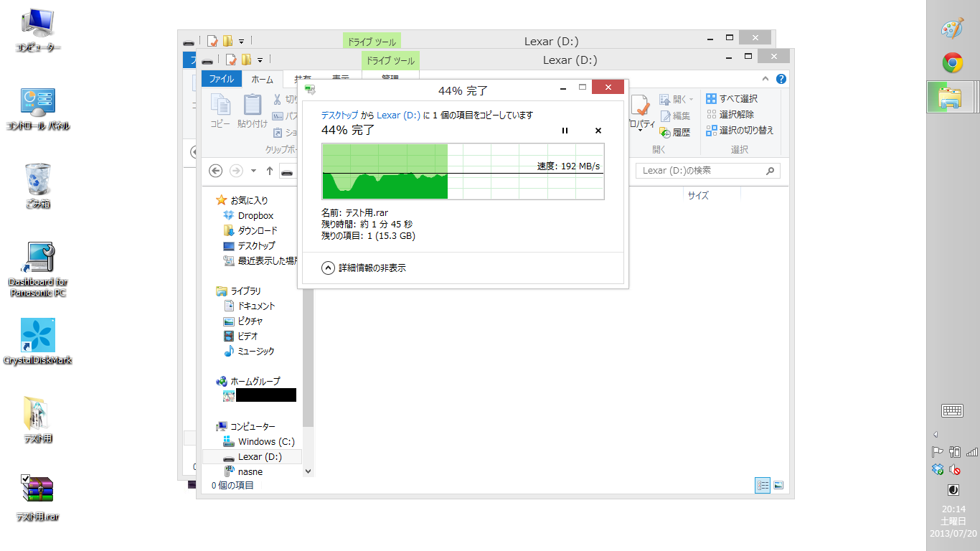Open ドキュメント library
The height and width of the screenshot is (551, 980).
pyautogui.click(x=249, y=306)
